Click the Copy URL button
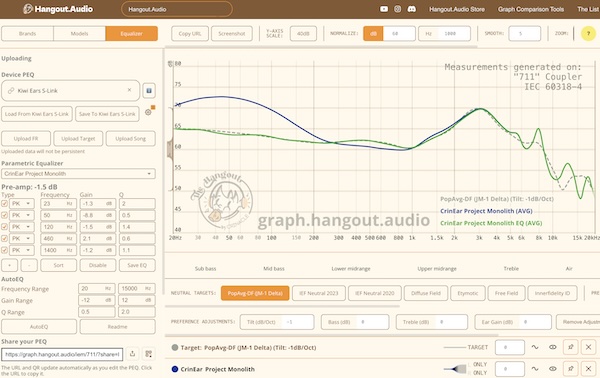The image size is (600, 378). [x=190, y=34]
